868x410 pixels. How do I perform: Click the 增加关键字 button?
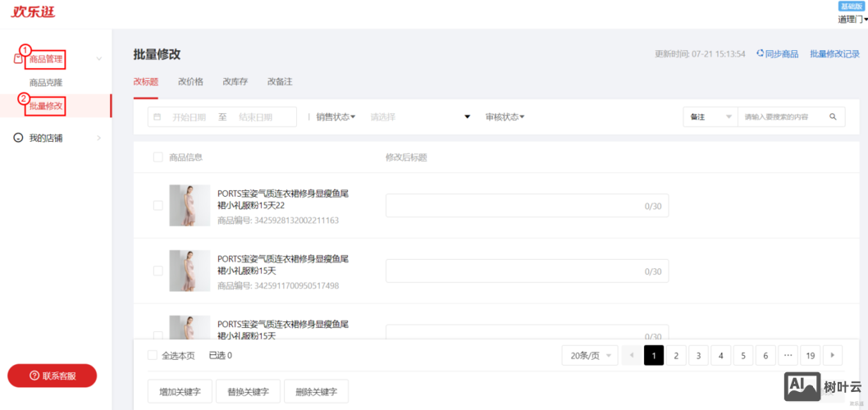180,392
